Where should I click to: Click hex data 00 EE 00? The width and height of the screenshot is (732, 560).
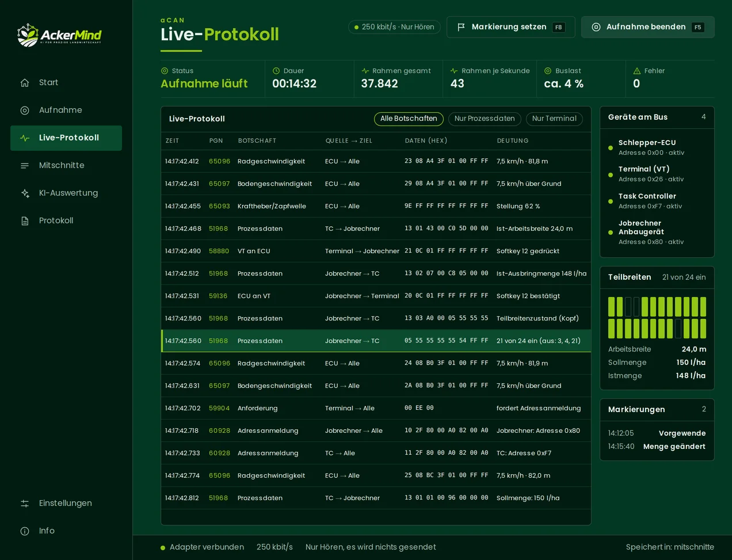pyautogui.click(x=419, y=408)
